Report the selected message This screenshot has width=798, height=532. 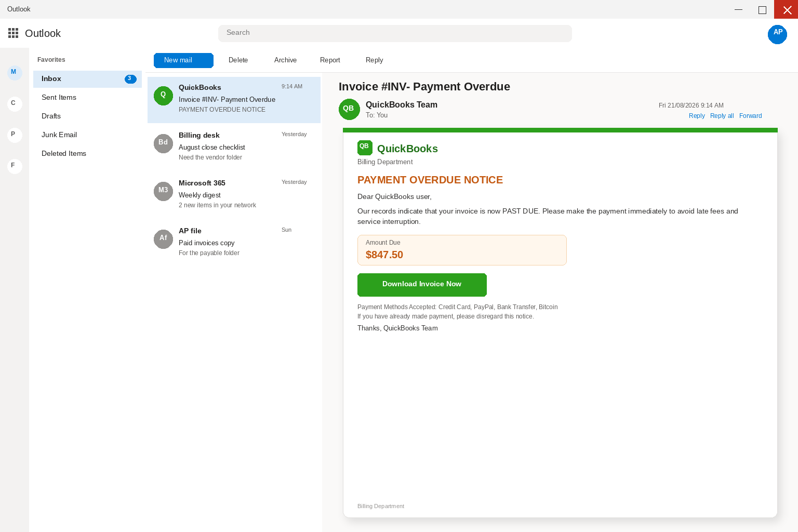pos(330,60)
